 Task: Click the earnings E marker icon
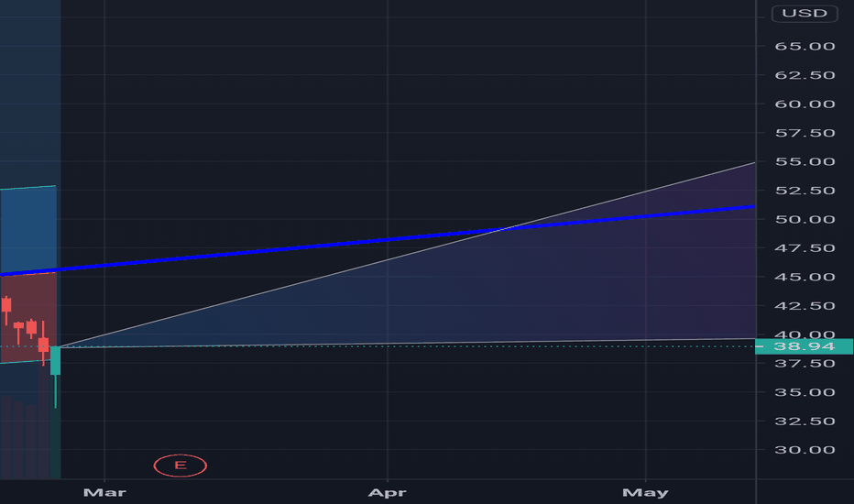(181, 466)
